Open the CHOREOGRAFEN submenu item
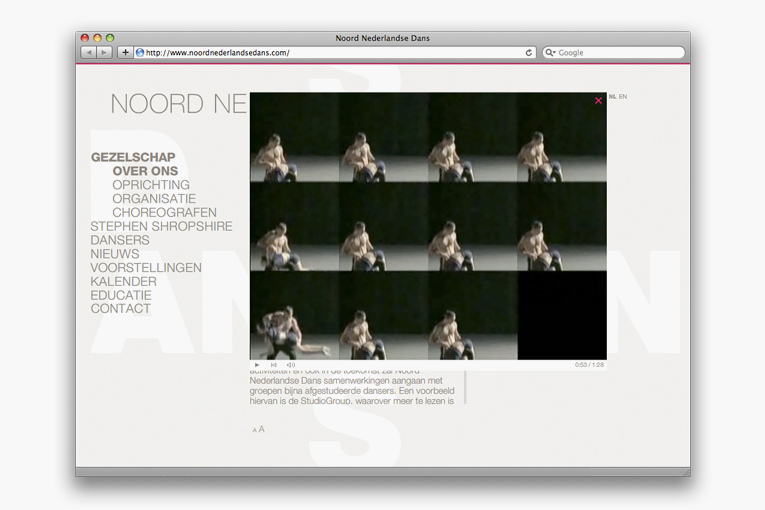This screenshot has height=510, width=765. point(164,212)
